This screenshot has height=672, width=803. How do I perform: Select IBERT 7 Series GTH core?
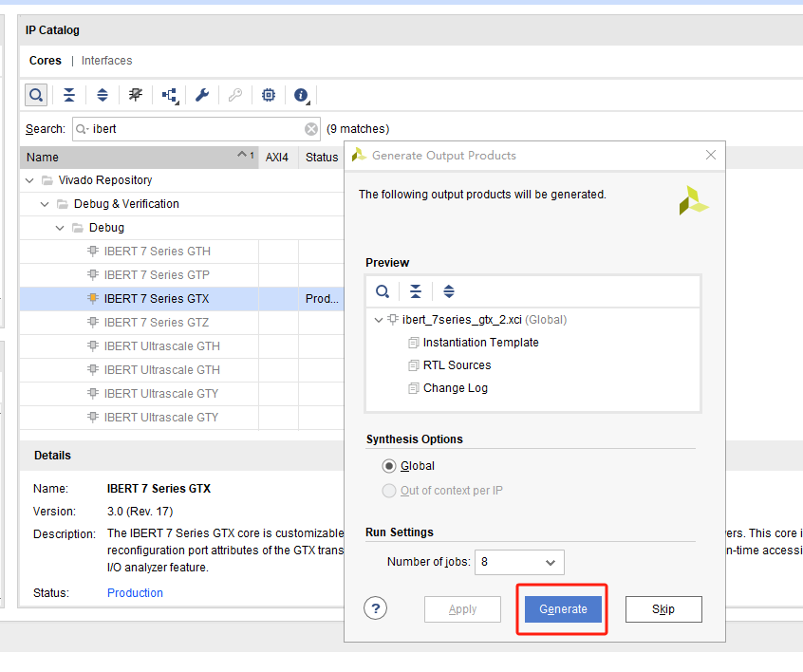tap(158, 252)
